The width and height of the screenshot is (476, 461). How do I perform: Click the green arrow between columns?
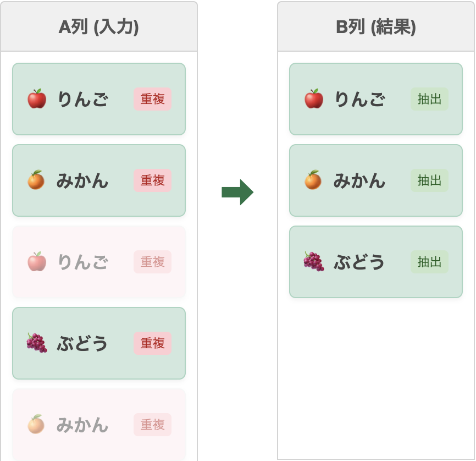coord(237,192)
